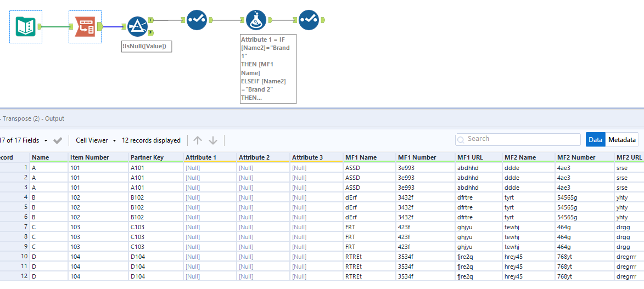Click the down arrow for next record
The image size is (644, 289).
213,140
